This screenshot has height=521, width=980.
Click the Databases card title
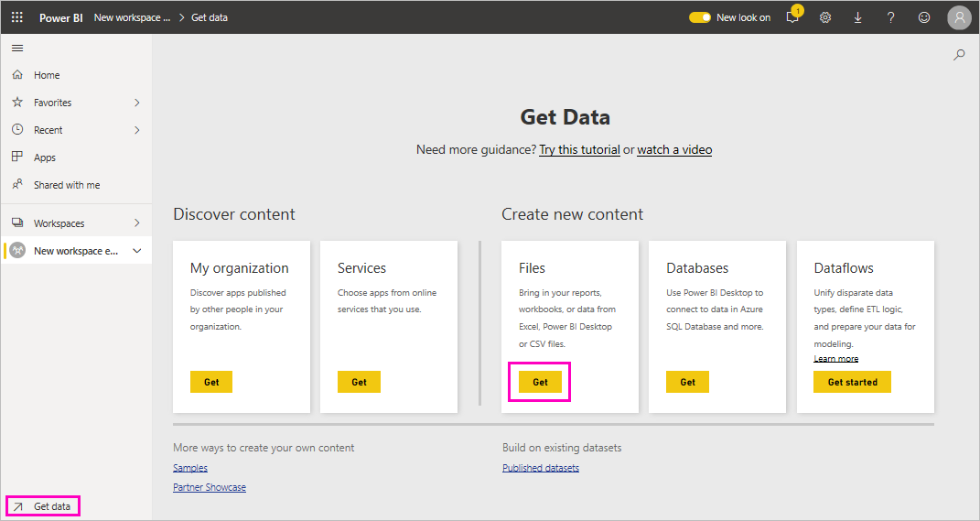click(x=697, y=268)
